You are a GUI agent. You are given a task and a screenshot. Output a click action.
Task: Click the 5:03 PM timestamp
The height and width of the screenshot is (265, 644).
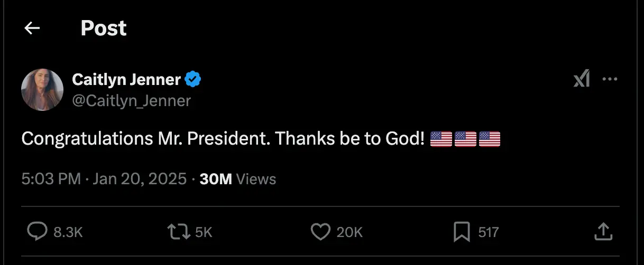(x=51, y=179)
